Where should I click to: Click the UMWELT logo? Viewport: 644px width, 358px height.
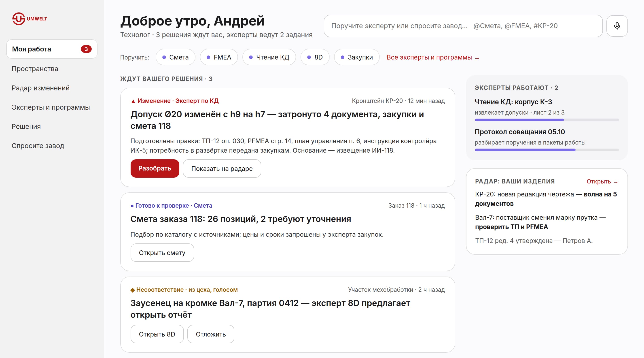30,19
